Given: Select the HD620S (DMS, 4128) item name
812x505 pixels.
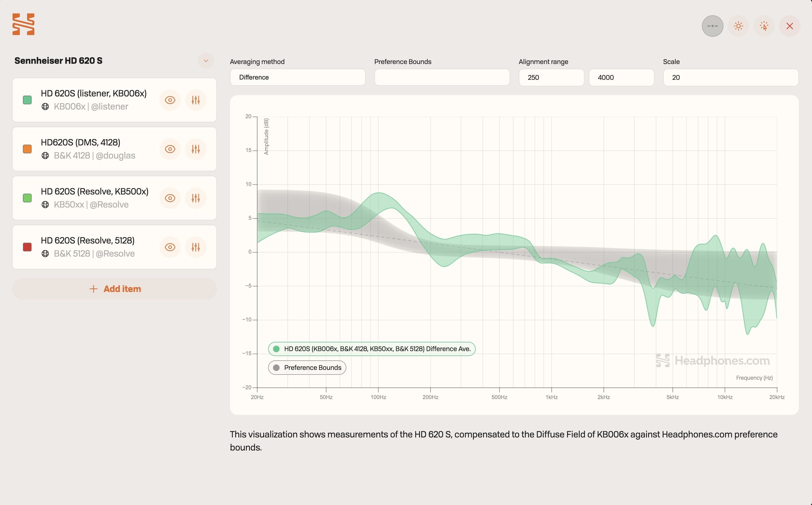Looking at the screenshot, I should [80, 143].
